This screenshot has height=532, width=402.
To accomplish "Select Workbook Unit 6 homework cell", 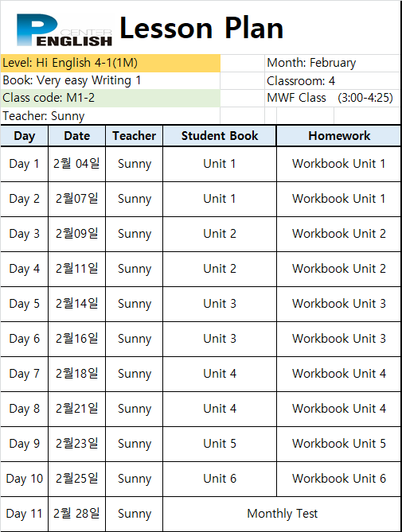I will click(x=339, y=479).
